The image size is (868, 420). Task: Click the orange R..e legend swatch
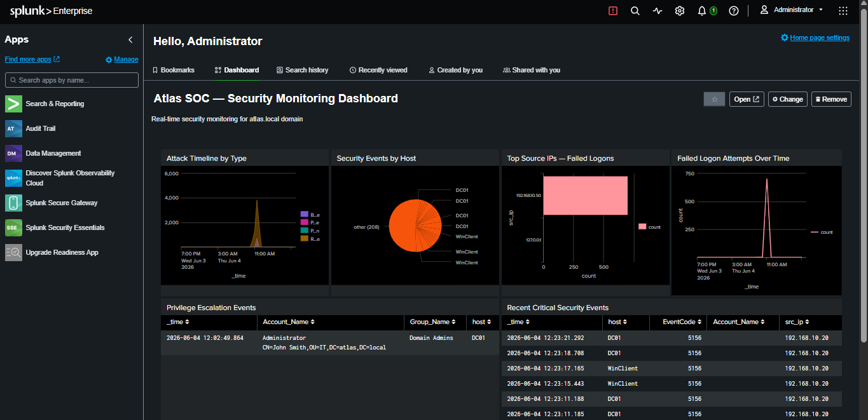point(304,239)
